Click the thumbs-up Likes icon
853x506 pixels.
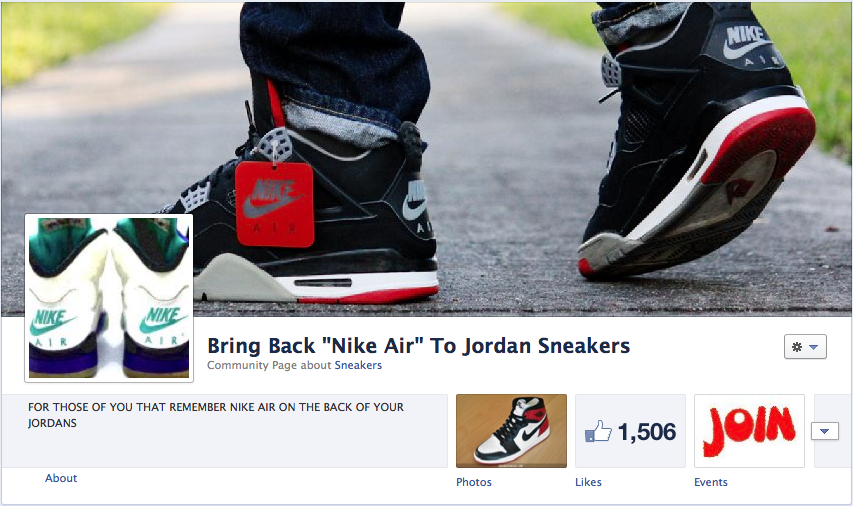click(x=598, y=431)
